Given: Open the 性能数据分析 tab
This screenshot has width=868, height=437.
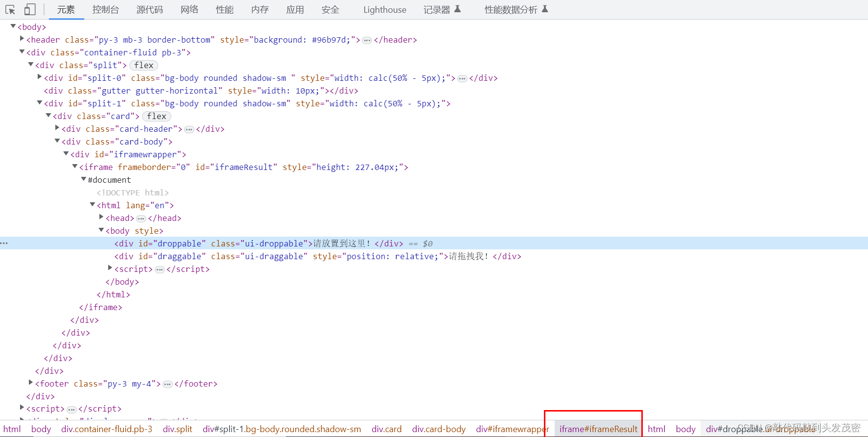Looking at the screenshot, I should coord(516,9).
